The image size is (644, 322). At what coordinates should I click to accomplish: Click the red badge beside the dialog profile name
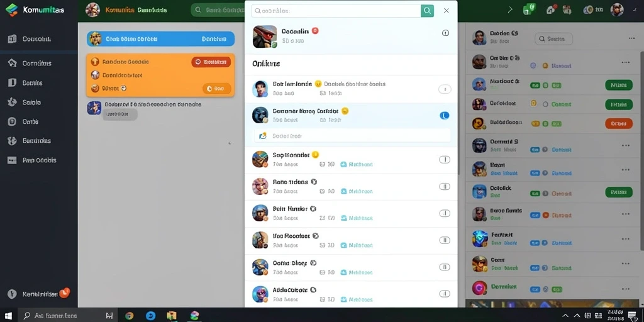coord(316,31)
